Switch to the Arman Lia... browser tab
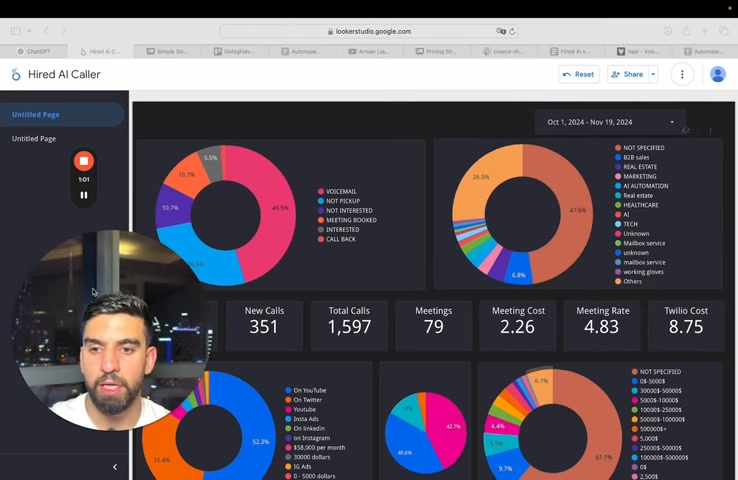This screenshot has height=480, width=738. coord(369,51)
